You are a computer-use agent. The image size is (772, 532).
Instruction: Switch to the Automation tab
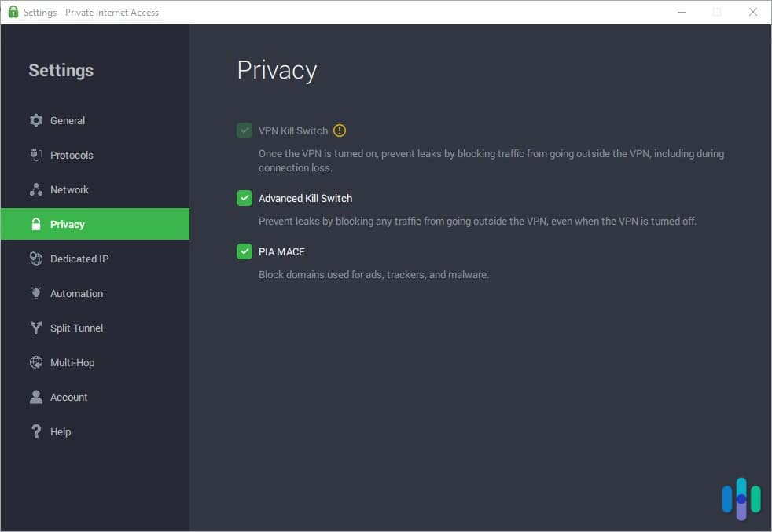[x=95, y=293]
